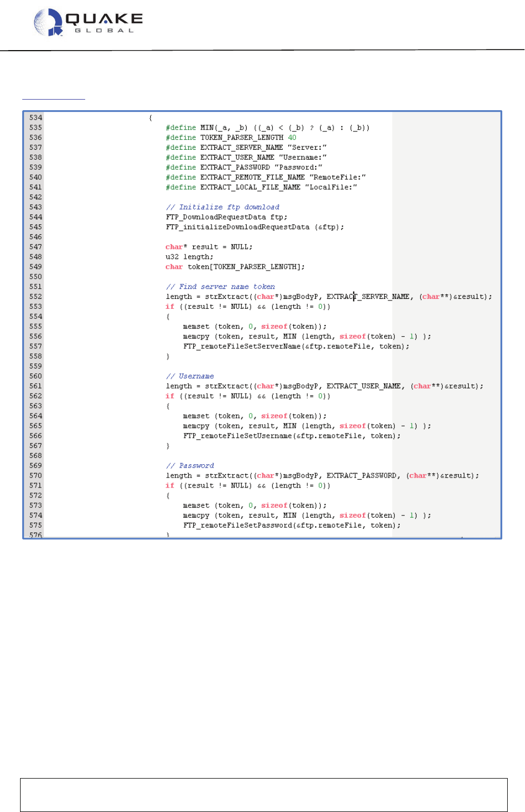The height and width of the screenshot is (812, 525).
Task: Click the FTP_remoteFileSetPassword call line
Action: tap(292, 525)
